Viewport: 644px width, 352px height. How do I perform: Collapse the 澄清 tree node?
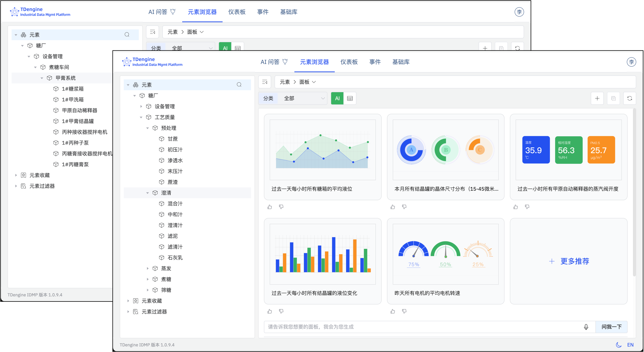coord(147,193)
